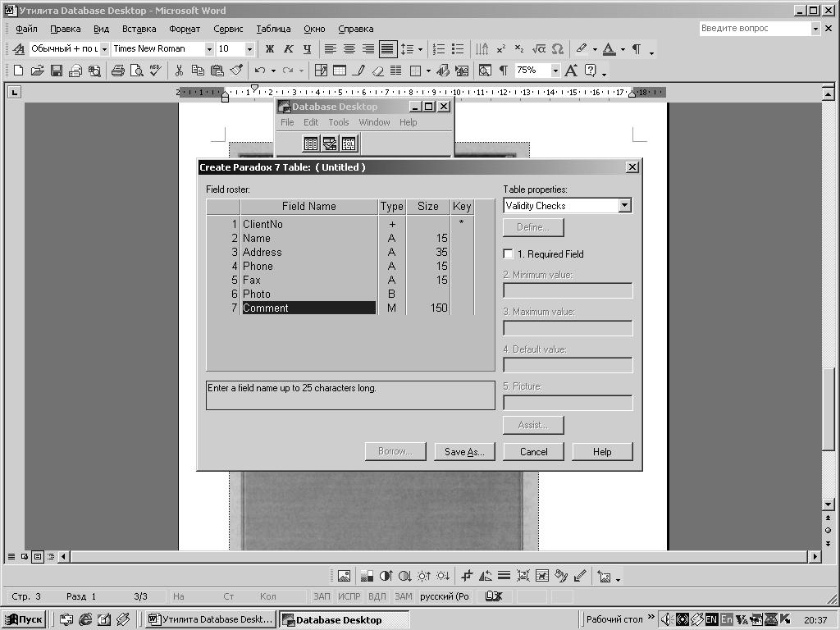Open Table tool in Database Desktop

(311, 143)
